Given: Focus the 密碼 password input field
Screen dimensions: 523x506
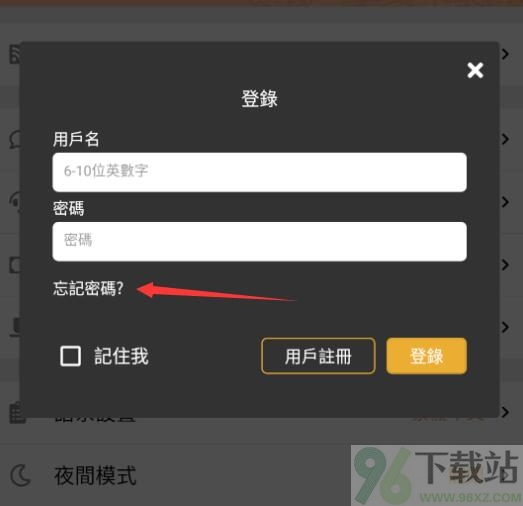Looking at the screenshot, I should [259, 241].
